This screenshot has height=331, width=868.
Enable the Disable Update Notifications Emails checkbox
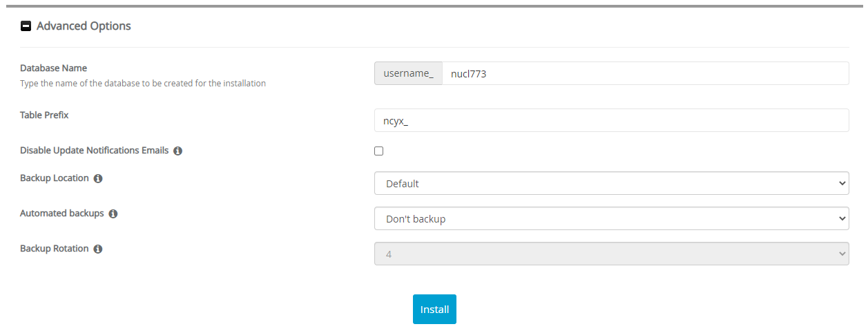click(x=378, y=151)
